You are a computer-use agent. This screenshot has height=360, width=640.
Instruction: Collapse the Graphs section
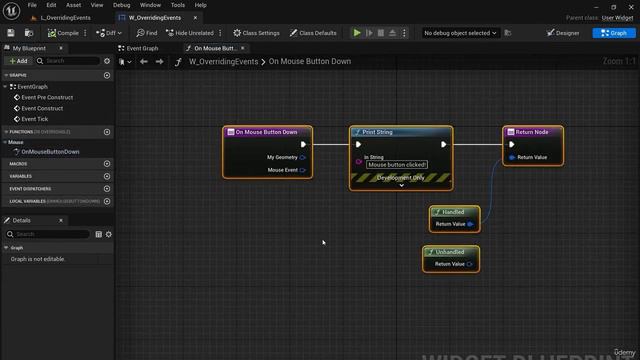click(x=6, y=75)
